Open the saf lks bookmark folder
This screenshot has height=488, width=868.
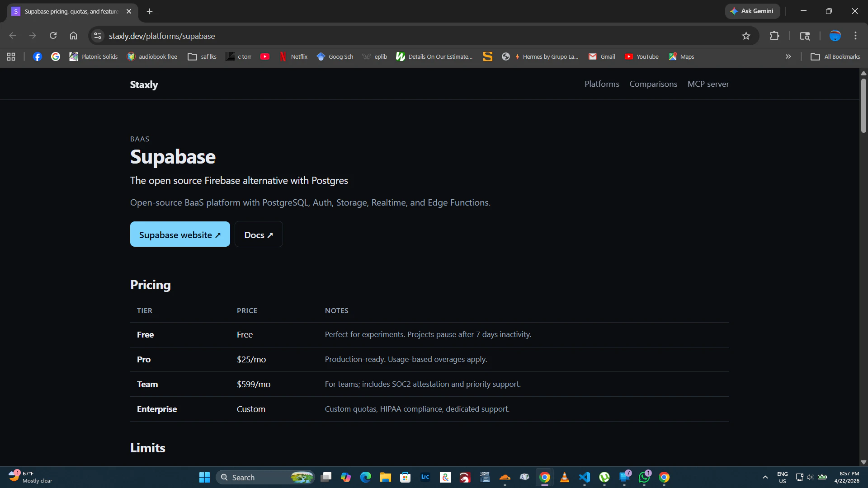[x=202, y=56]
